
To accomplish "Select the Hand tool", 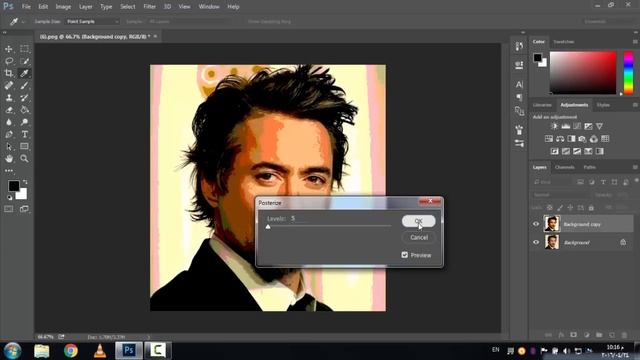I will (x=9, y=158).
